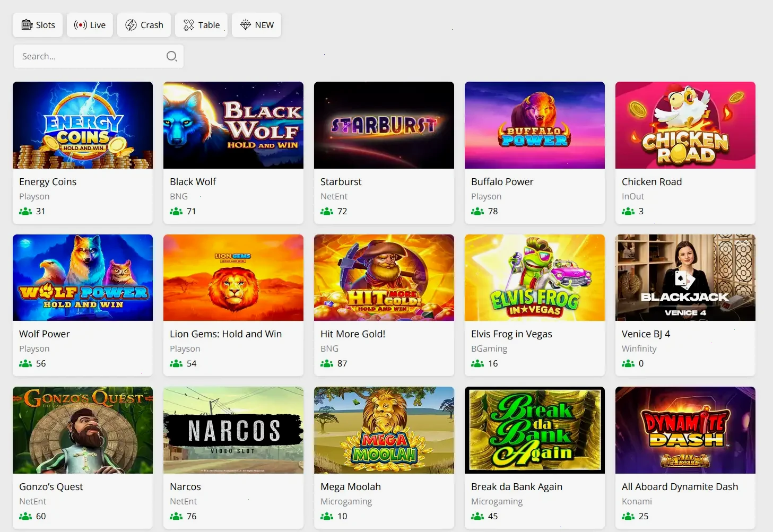Viewport: 773px width, 532px height.
Task: Click the Chicken Road game title
Action: pos(652,181)
